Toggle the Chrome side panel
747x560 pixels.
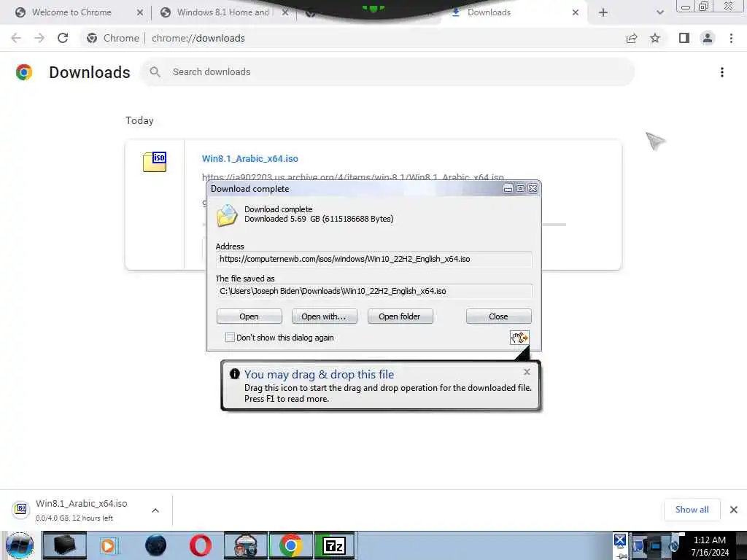coord(684,38)
